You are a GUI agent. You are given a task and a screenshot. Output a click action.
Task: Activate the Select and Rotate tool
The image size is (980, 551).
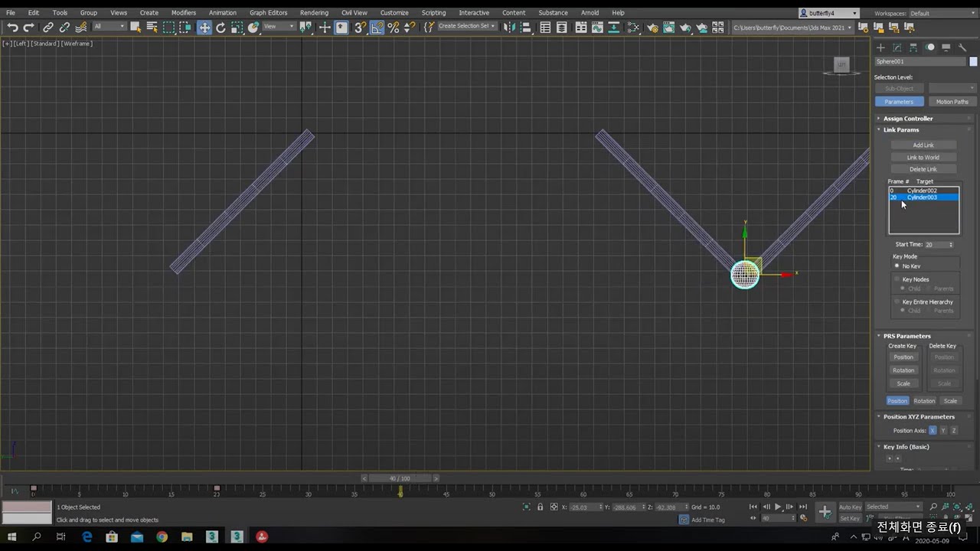tap(220, 28)
